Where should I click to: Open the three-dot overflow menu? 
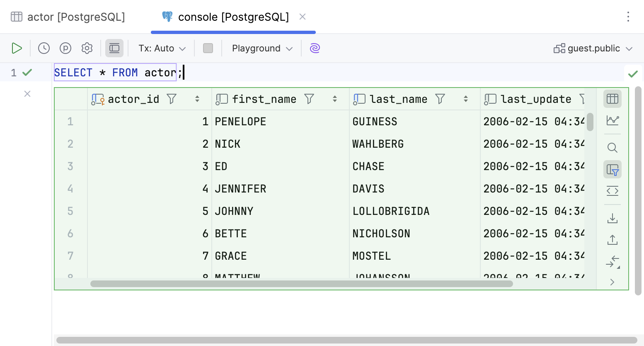point(628,17)
